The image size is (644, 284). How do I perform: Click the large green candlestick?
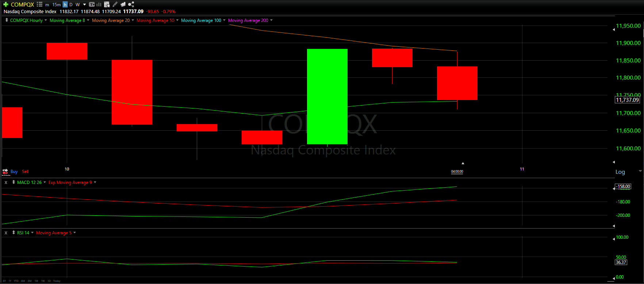(327, 96)
